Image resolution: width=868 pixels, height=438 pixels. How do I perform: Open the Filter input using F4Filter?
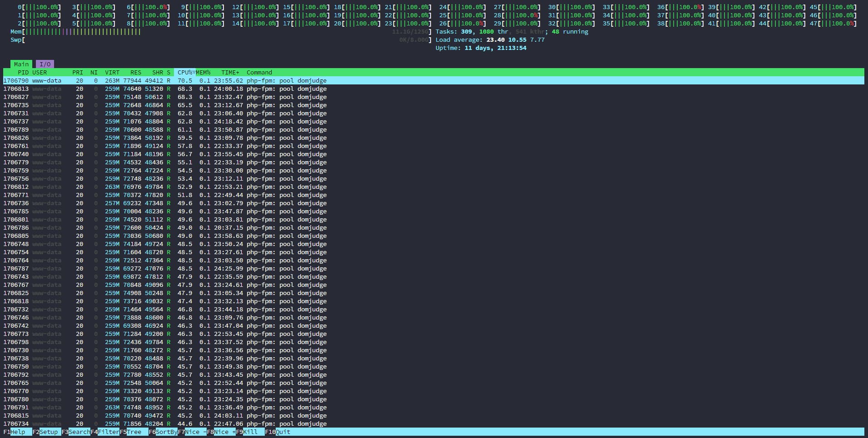pos(104,432)
